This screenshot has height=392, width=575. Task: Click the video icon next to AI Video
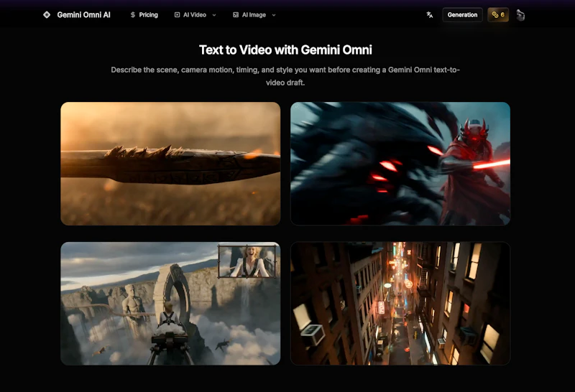[x=177, y=14]
